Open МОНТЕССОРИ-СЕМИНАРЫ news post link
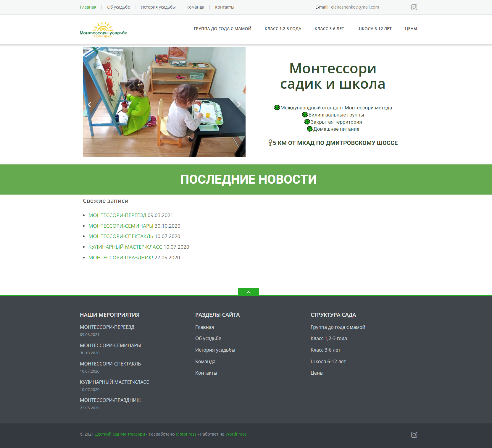Image resolution: width=492 pixels, height=448 pixels. point(121,226)
